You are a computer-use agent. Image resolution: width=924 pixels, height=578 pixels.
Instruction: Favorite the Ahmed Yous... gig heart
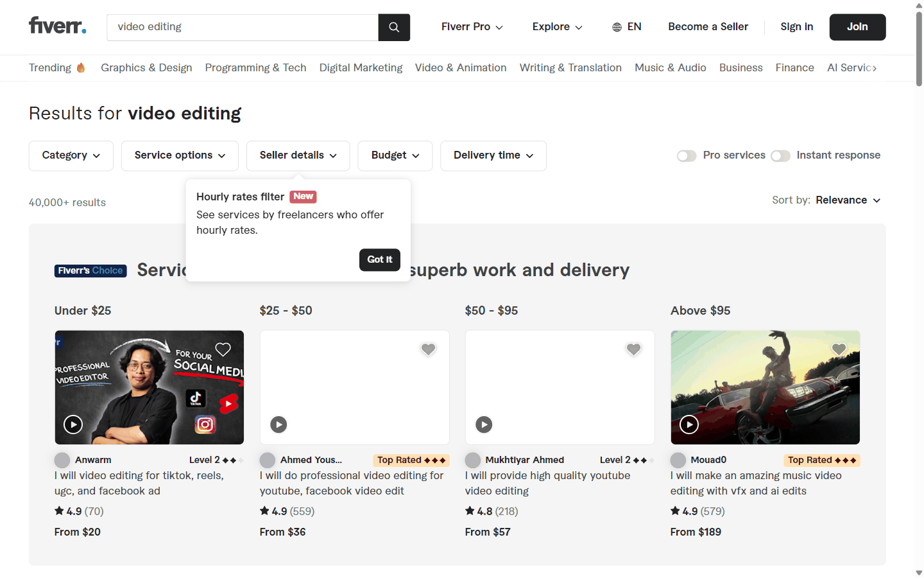point(428,349)
